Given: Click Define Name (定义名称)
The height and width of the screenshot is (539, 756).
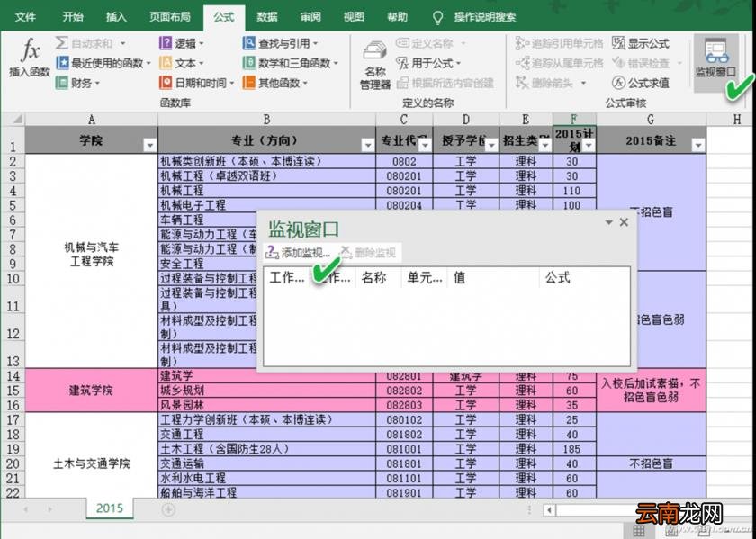Looking at the screenshot, I should tap(431, 43).
